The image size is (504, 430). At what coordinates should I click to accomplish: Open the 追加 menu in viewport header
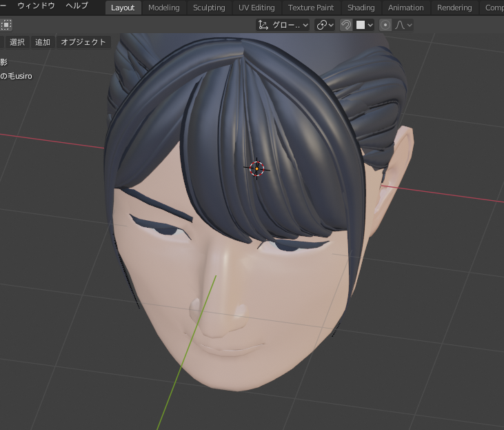[x=43, y=42]
